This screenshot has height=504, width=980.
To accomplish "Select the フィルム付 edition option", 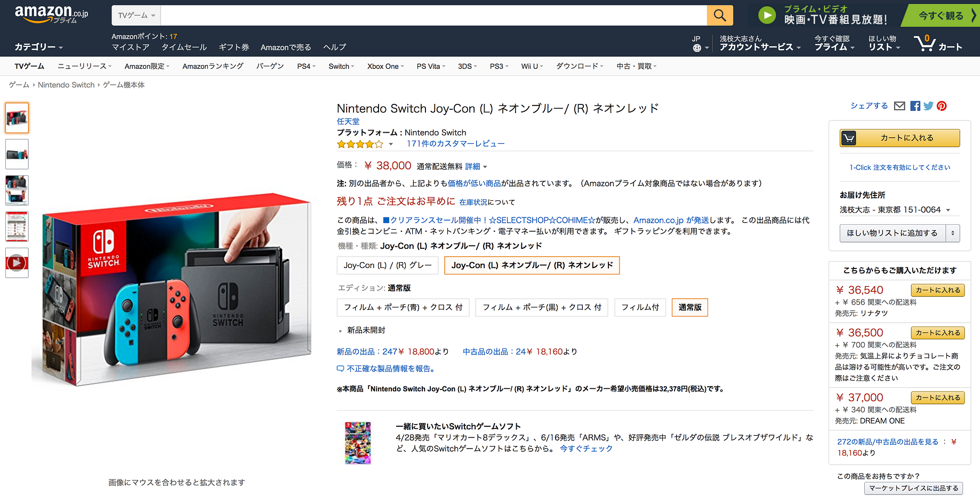I will [x=640, y=307].
